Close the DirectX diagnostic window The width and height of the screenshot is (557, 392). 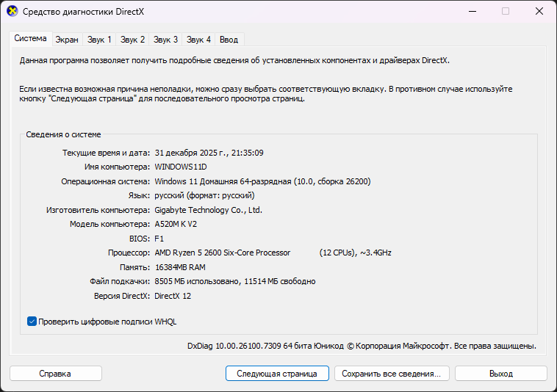click(539, 11)
